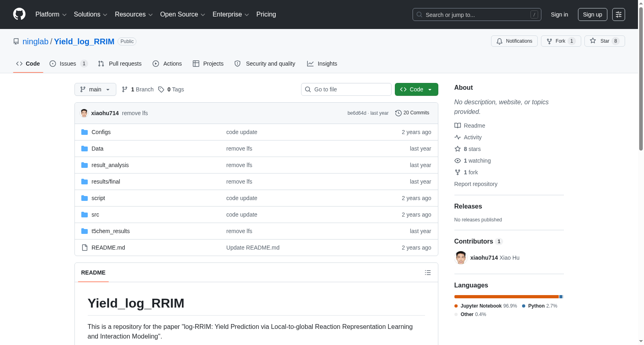Image resolution: width=644 pixels, height=345 pixels.
Task: Open the Insights tab
Action: [322, 64]
